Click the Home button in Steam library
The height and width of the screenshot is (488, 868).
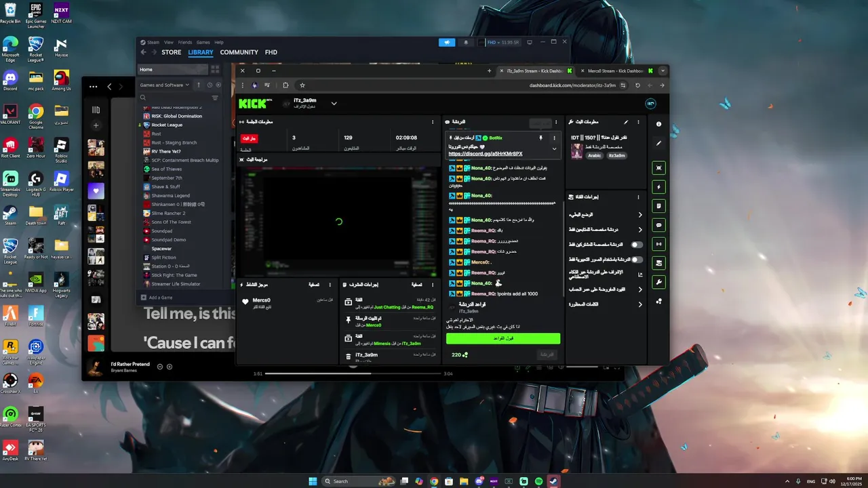[x=172, y=69]
